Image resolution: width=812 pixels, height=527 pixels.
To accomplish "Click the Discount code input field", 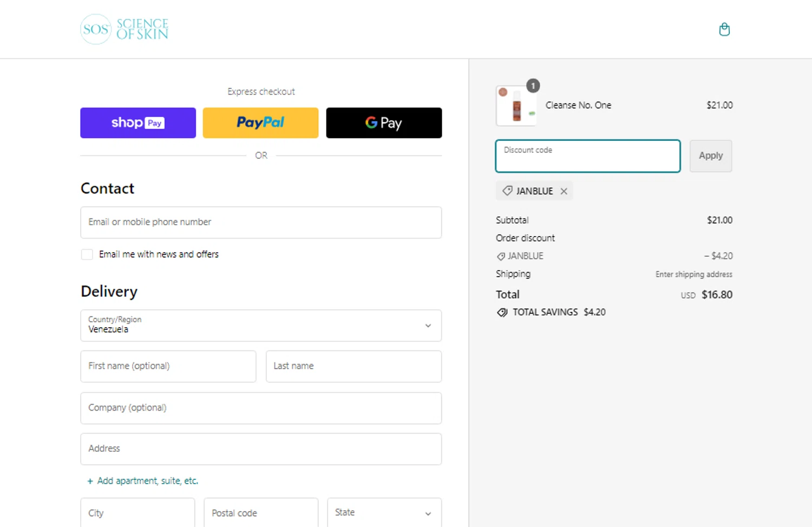I will click(588, 156).
